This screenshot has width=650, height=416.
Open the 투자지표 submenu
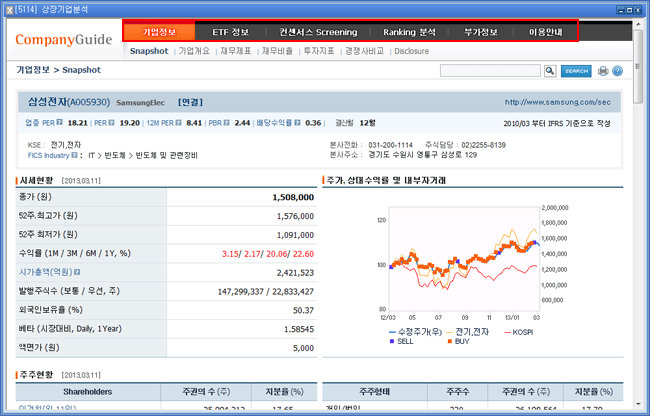(320, 50)
